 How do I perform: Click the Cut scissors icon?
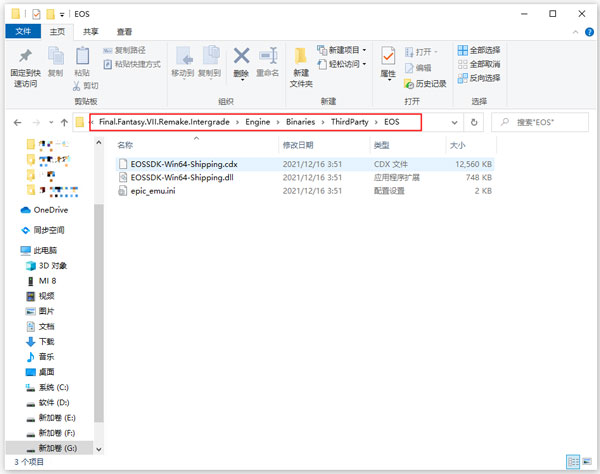tap(77, 86)
